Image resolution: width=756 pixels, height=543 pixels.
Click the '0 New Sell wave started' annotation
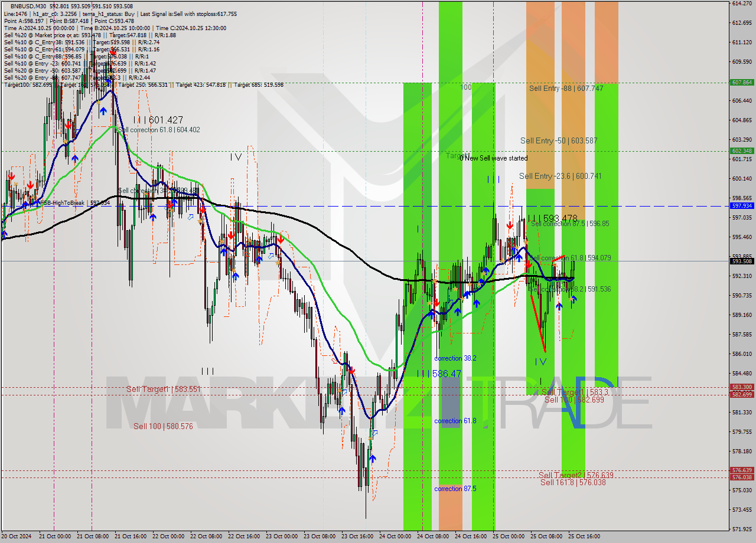pos(494,158)
